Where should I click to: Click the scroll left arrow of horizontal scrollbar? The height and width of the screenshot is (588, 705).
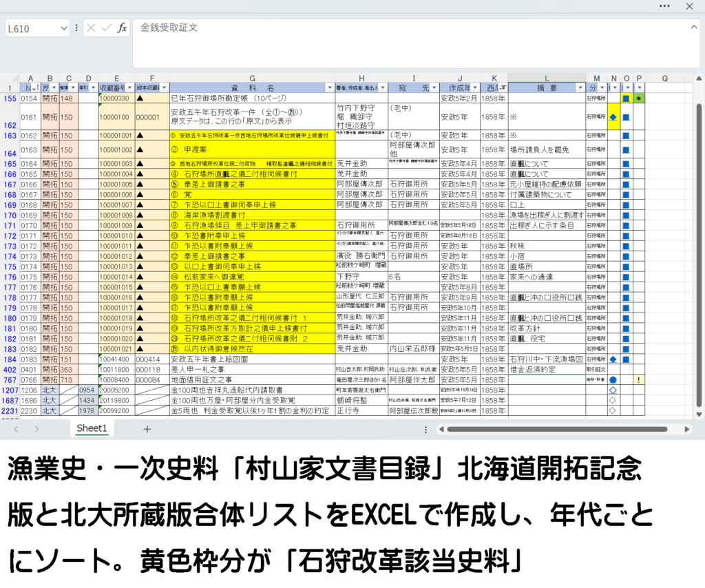coord(441,430)
